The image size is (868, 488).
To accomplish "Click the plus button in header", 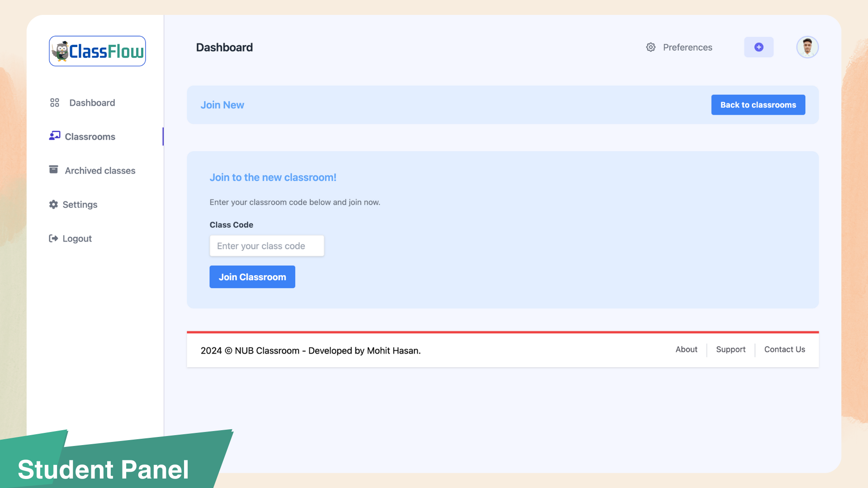I will 759,47.
